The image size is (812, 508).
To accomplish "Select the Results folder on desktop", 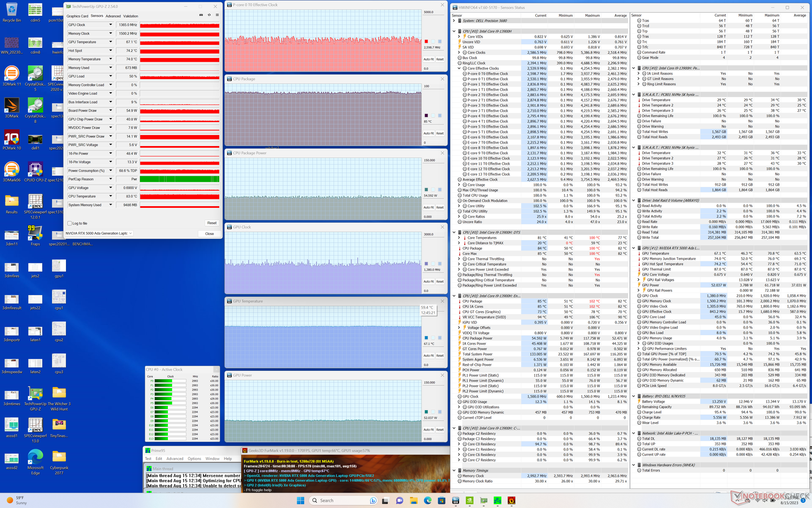I will click(12, 204).
